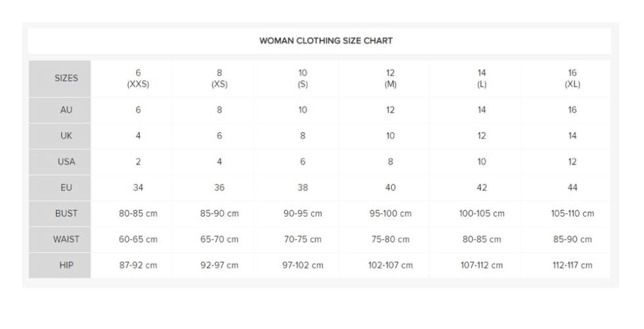Click the Woman Clothing Size Chart title

[x=326, y=41]
